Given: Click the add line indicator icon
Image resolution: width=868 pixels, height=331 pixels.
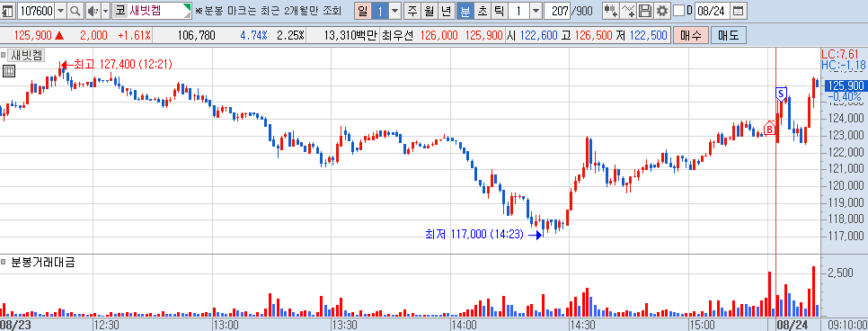Looking at the screenshot, I should 628,10.
